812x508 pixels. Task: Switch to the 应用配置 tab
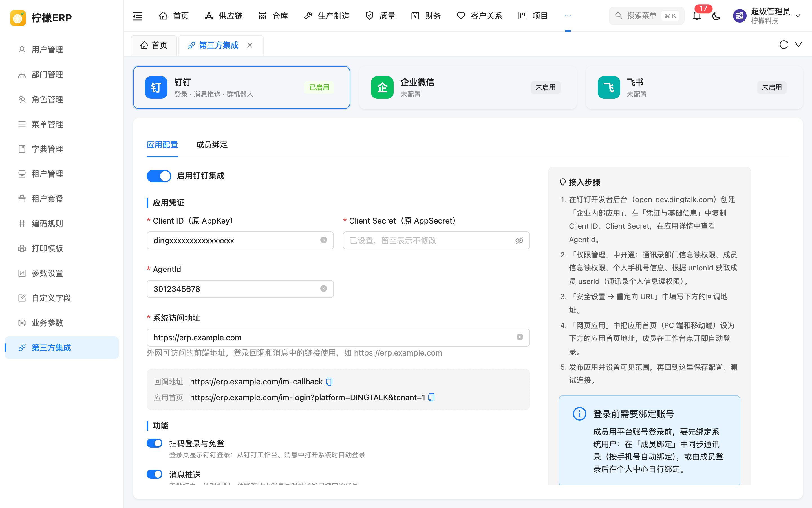162,145
